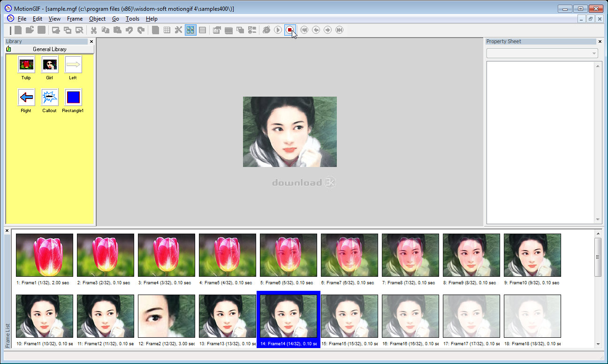
Task: Select the Girl library item
Action: tap(50, 68)
